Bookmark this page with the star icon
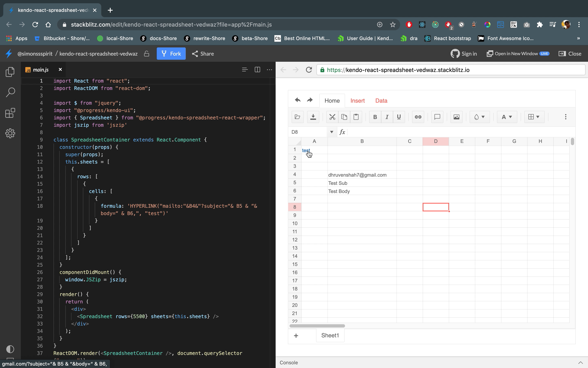This screenshot has height=368, width=588. click(393, 25)
